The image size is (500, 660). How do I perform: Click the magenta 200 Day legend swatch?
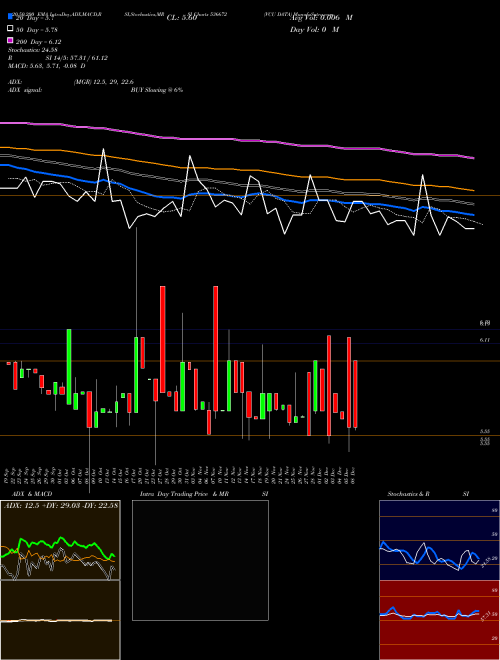pyautogui.click(x=10, y=40)
